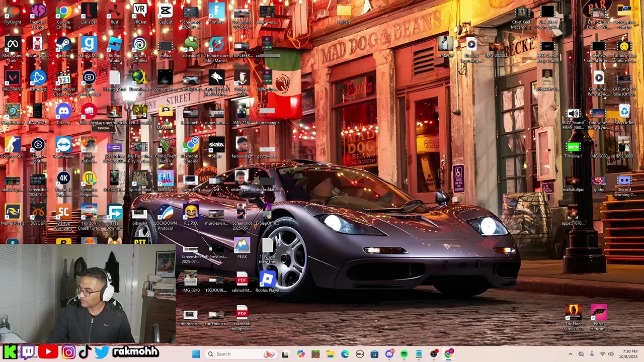
Task: Select the Thunderstore Mod Manager lightning icon
Action: click(216, 49)
